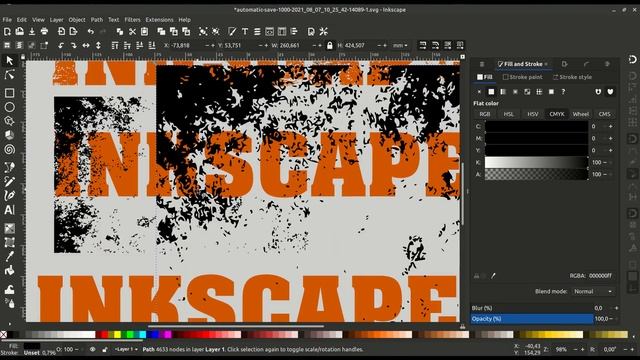640x360 pixels.
Task: Decrease the Opacity percentage
Action: click(x=610, y=319)
